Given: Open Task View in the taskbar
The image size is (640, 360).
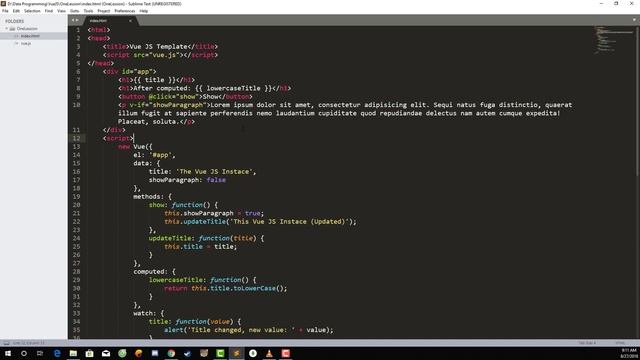Looking at the screenshot, I should (40, 353).
